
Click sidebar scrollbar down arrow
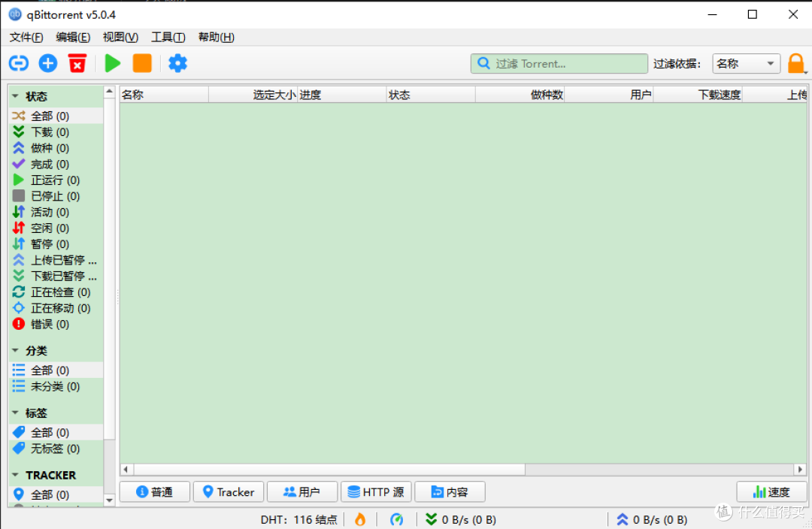(109, 500)
